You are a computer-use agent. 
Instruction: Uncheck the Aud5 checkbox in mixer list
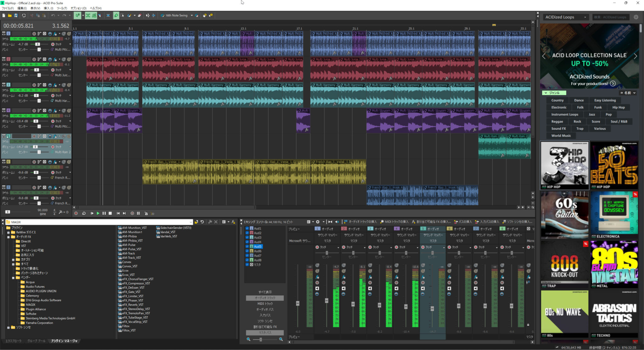[x=247, y=247]
